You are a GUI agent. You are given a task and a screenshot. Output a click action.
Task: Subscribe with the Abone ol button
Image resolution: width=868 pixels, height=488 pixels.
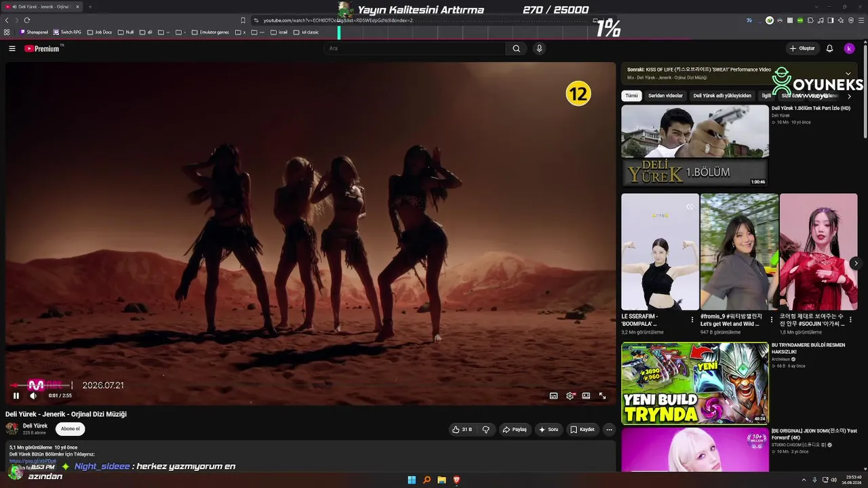[x=71, y=429]
